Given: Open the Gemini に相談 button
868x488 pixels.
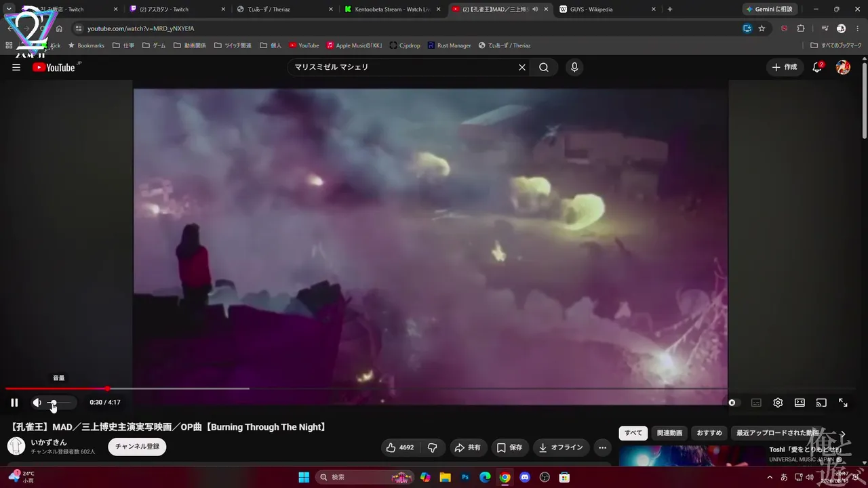Looking at the screenshot, I should point(770,9).
